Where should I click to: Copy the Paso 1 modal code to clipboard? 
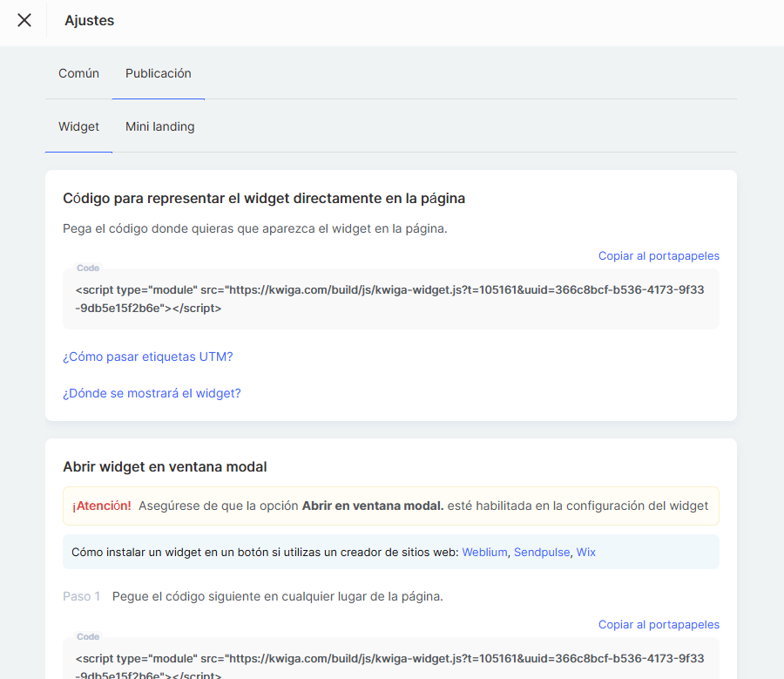[659, 624]
